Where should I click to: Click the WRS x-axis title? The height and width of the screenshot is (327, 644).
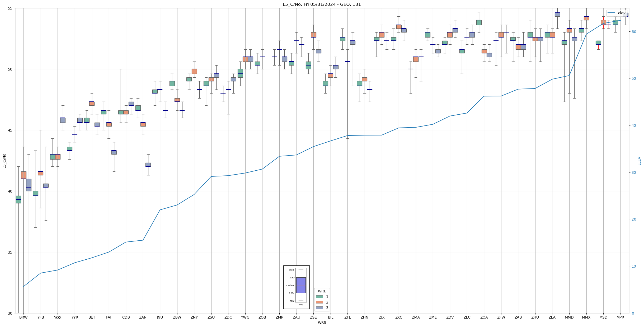click(x=322, y=323)
